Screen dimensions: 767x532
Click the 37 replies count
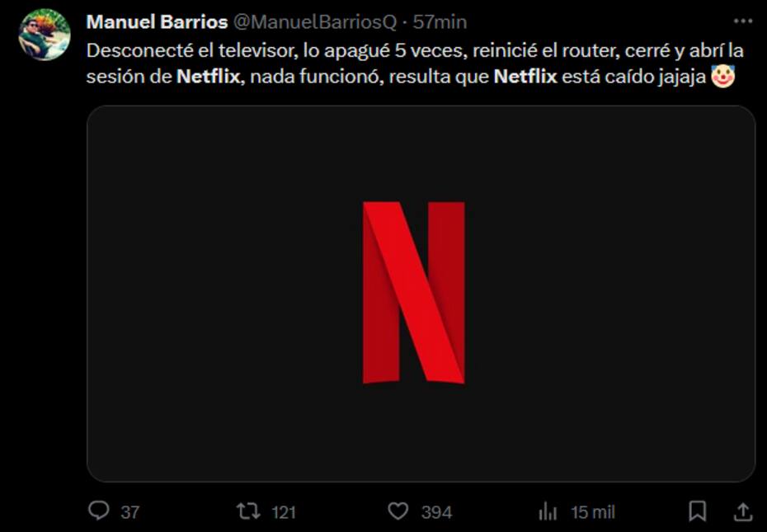130,512
